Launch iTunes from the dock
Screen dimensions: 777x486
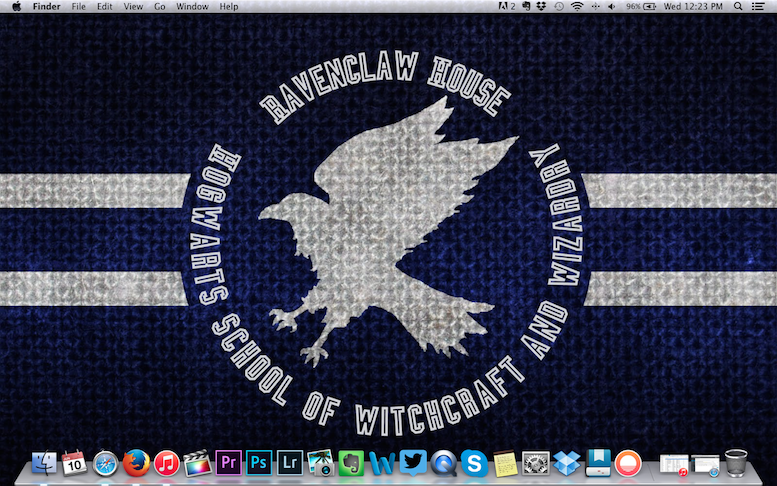[166, 463]
